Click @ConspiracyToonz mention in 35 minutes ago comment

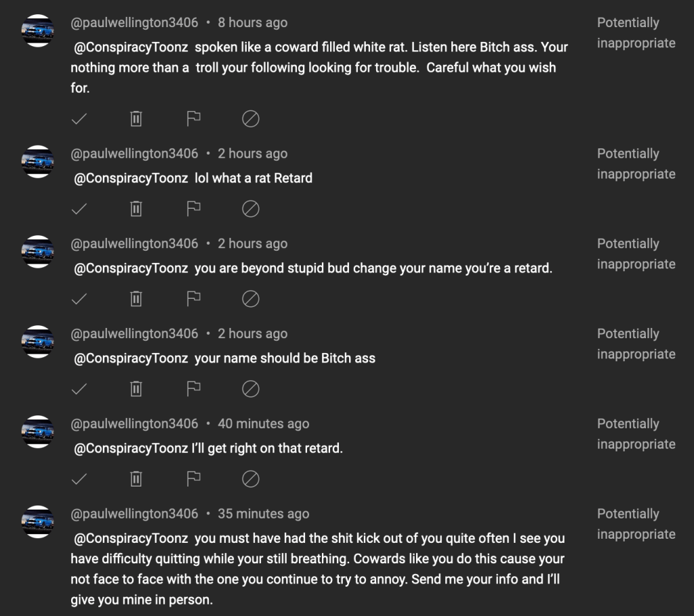(x=131, y=539)
